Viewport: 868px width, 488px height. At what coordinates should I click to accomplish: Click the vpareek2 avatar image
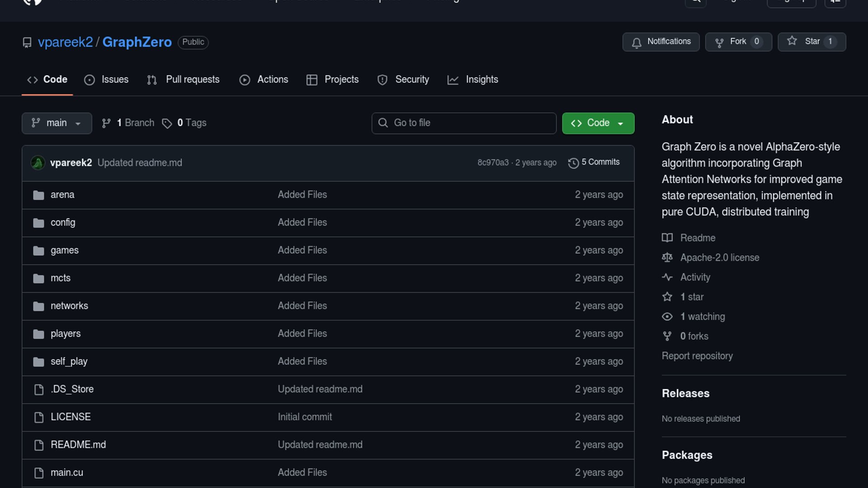point(38,163)
